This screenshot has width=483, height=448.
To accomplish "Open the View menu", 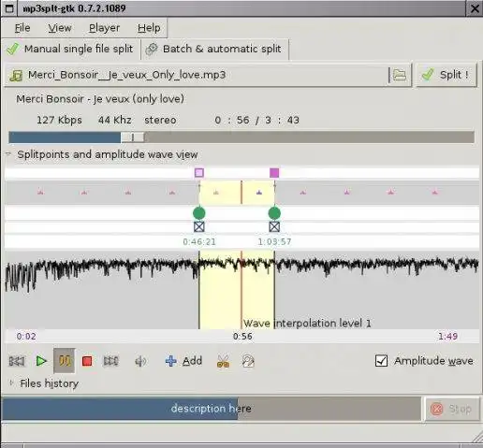I will (60, 28).
